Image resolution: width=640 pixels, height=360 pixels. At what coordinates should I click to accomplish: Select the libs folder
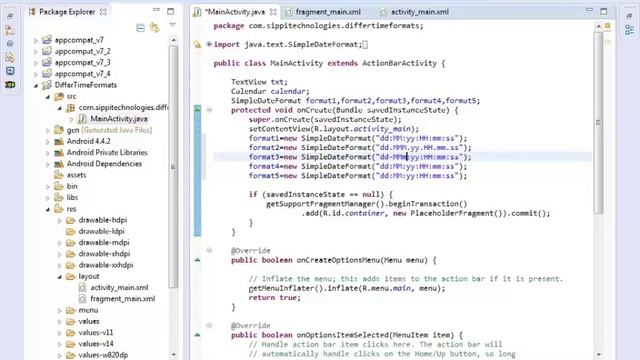click(x=72, y=197)
